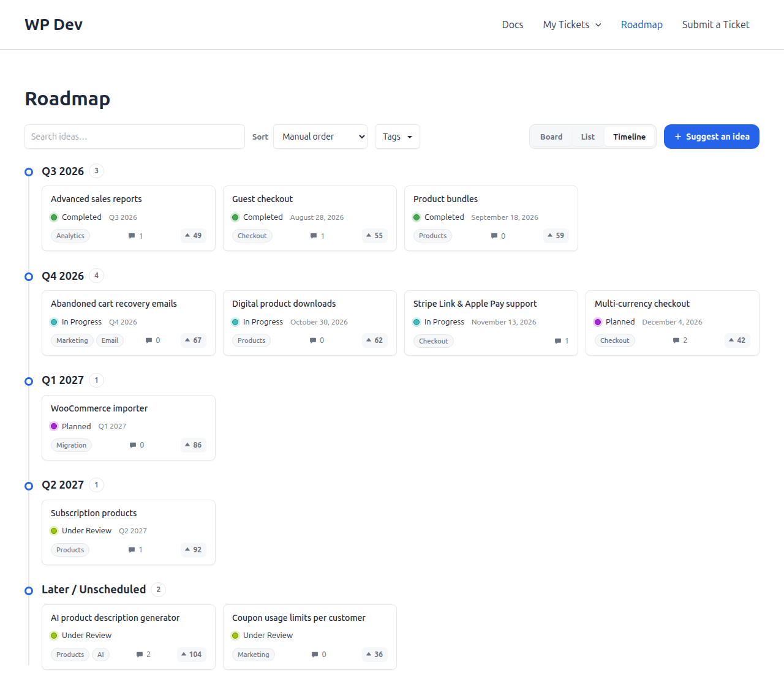Expand the Tags filter dropdown
Screen dimensions: 784x687
click(398, 137)
